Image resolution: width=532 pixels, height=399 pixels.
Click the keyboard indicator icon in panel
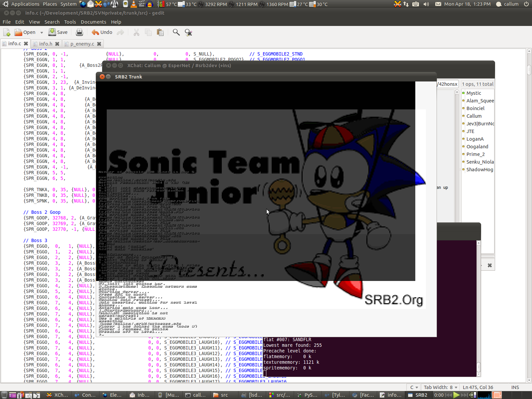416,4
